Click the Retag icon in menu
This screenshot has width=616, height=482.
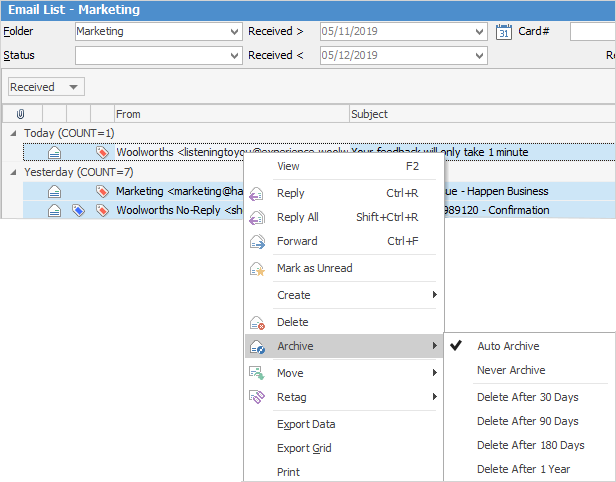click(258, 397)
